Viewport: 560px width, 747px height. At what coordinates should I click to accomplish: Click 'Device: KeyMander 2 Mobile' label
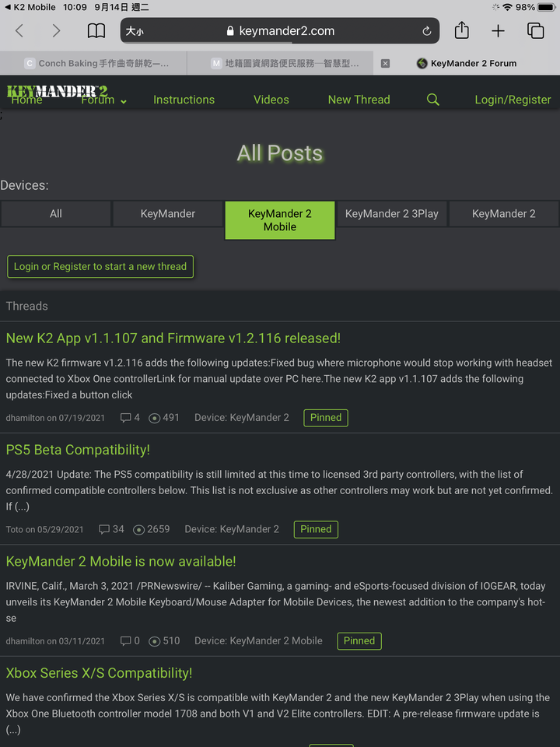click(x=258, y=640)
